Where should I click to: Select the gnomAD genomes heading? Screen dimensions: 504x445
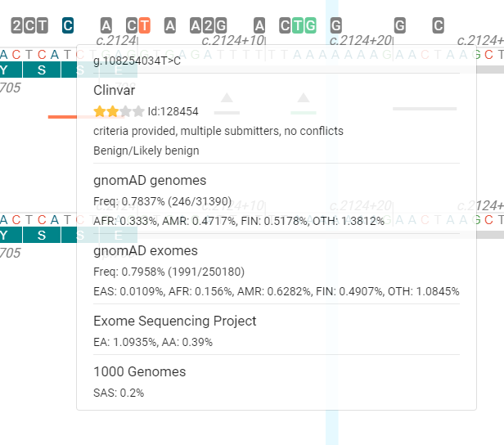coord(150,180)
